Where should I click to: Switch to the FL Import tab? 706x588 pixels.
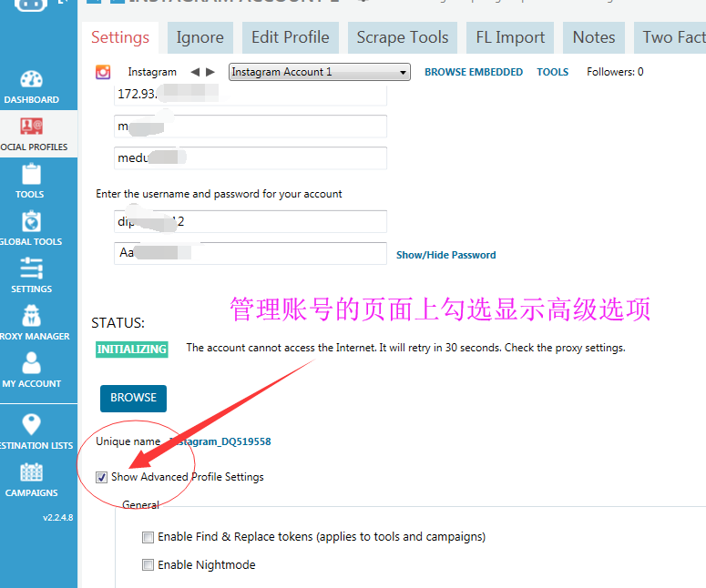coord(510,37)
